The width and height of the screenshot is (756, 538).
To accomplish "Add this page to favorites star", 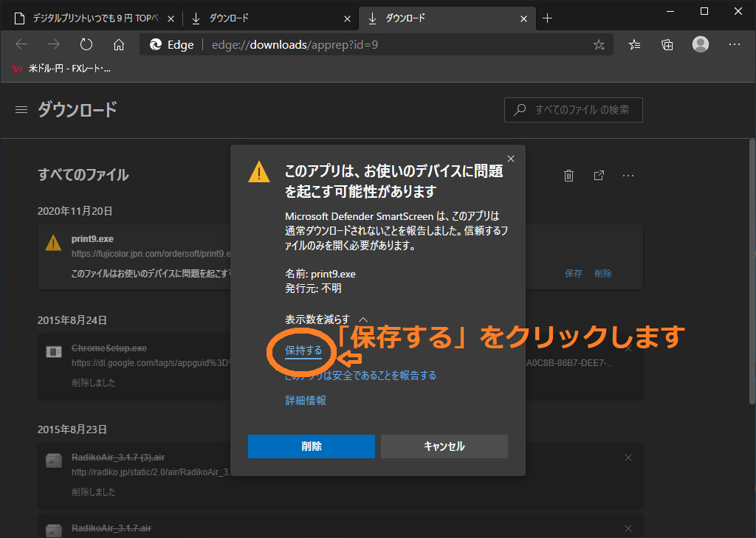I will pyautogui.click(x=599, y=45).
